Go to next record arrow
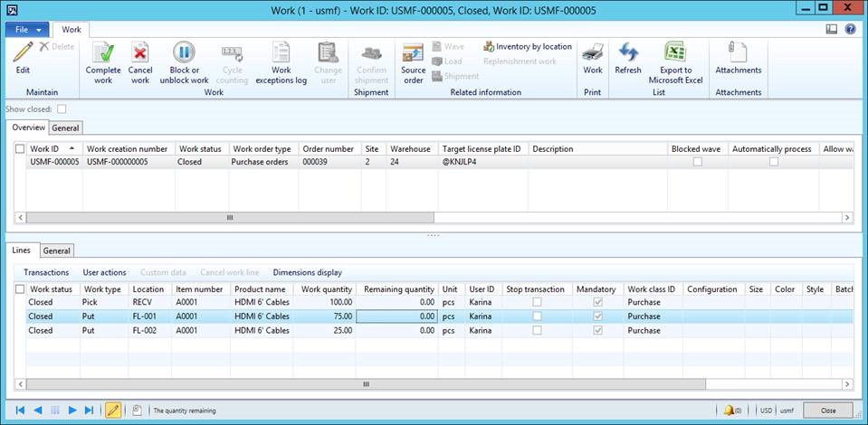The image size is (868, 425). pyautogui.click(x=72, y=410)
